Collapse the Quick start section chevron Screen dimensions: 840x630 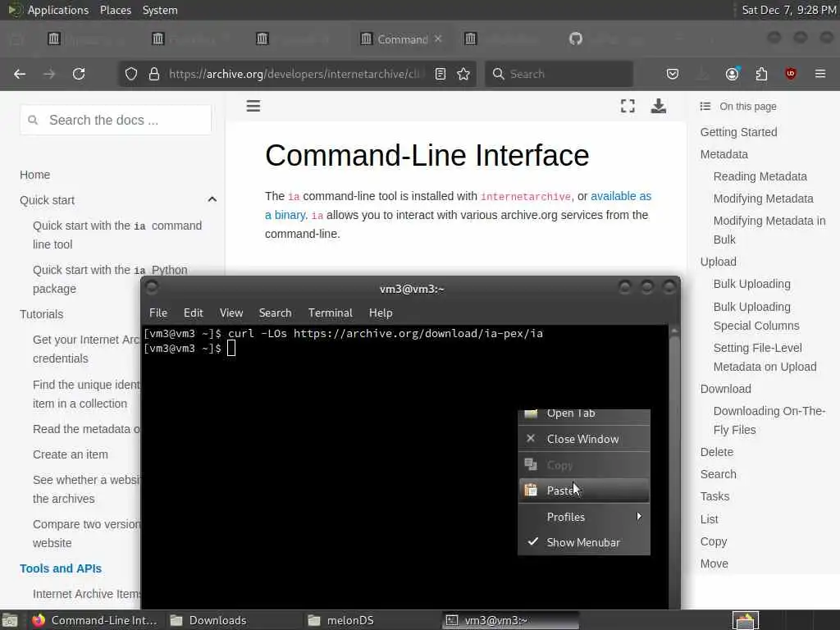[x=212, y=200]
